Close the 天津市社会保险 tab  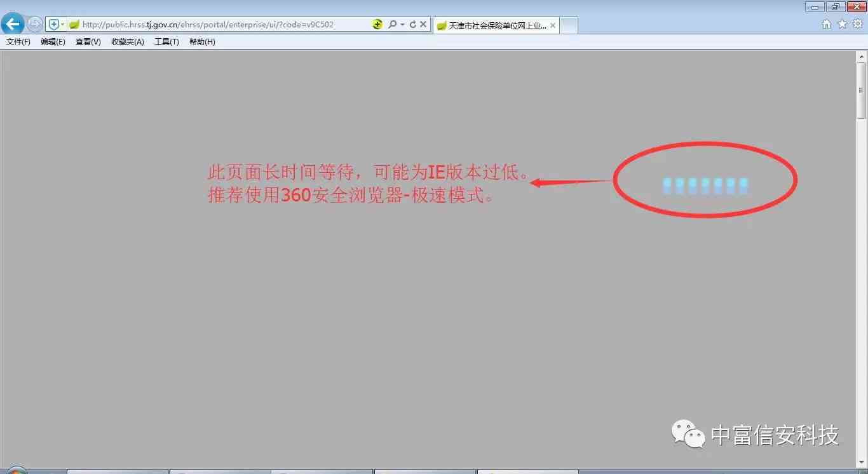pos(553,25)
